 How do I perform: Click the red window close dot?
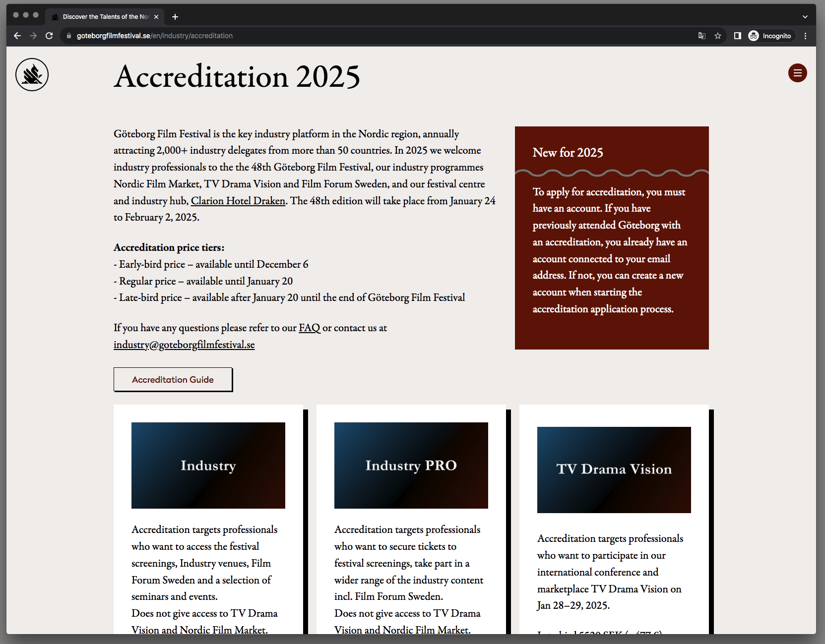pyautogui.click(x=16, y=15)
